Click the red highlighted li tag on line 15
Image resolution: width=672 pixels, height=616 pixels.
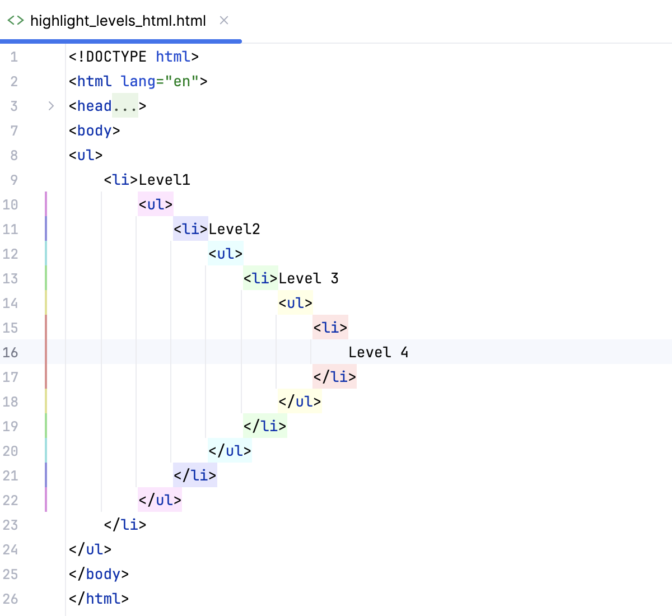point(330,328)
